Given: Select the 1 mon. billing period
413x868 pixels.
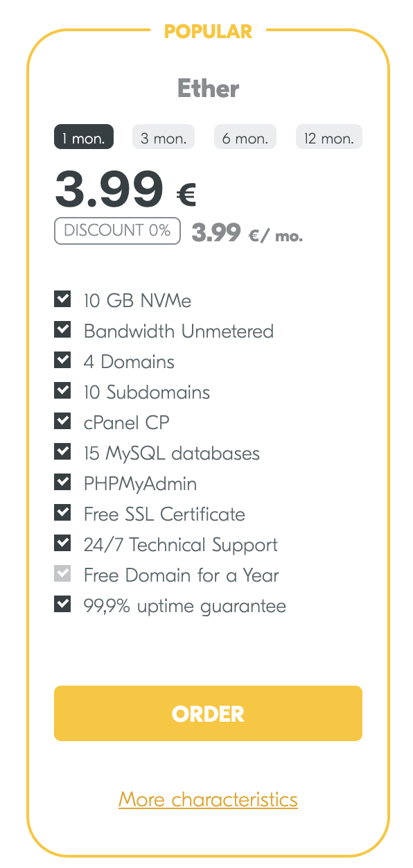Looking at the screenshot, I should [84, 137].
